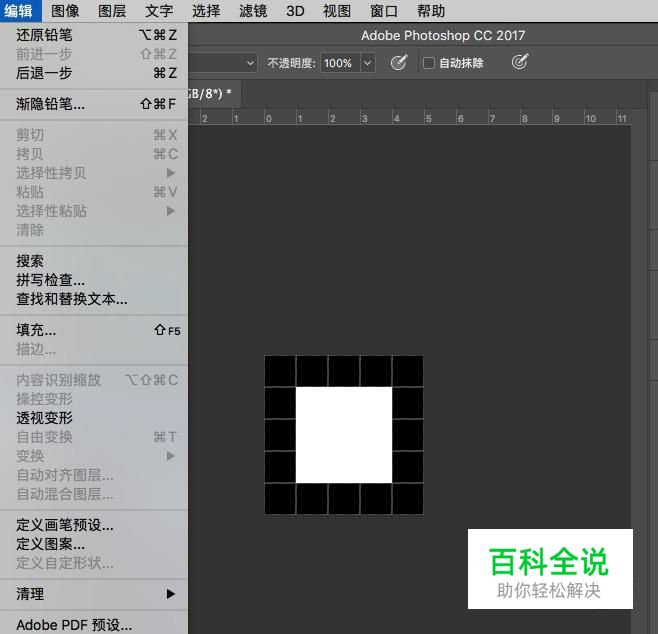658x634 pixels.
Task: Choose 还原铅笔 from the edit menu
Action: [94, 35]
